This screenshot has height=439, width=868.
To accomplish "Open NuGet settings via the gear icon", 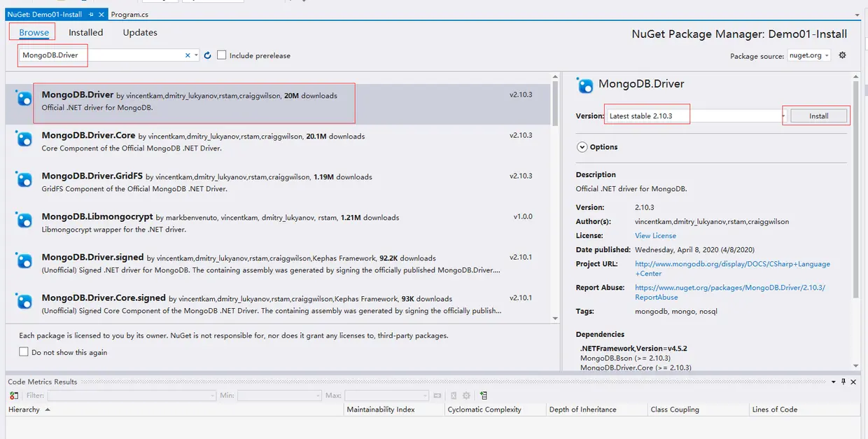I will pos(842,55).
